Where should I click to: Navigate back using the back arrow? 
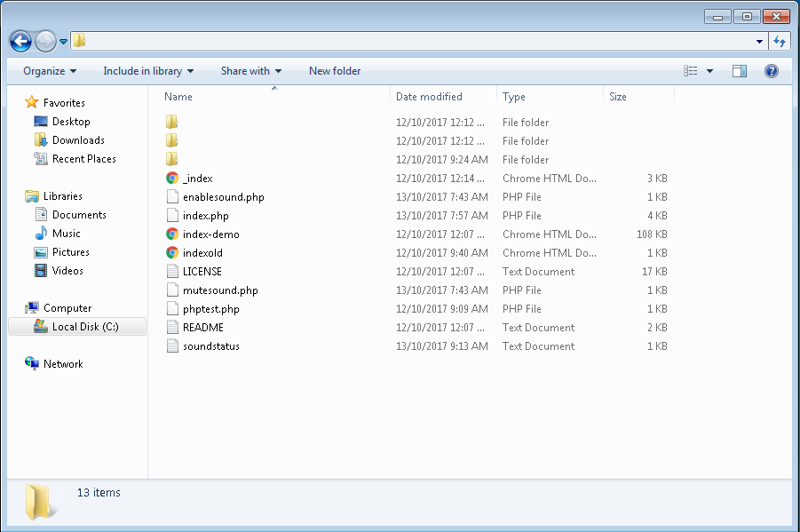(x=20, y=41)
